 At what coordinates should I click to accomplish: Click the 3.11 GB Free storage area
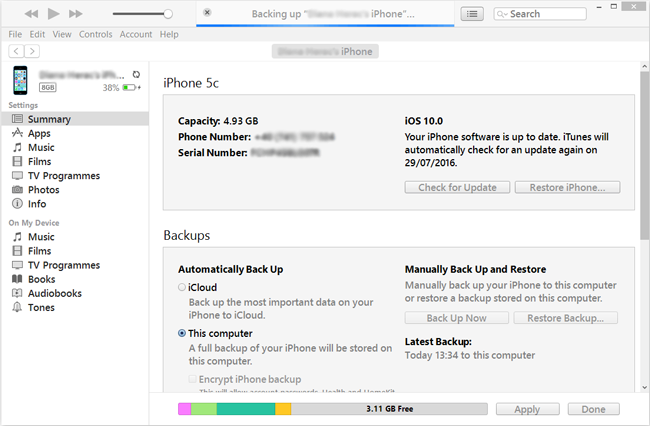pyautogui.click(x=389, y=409)
